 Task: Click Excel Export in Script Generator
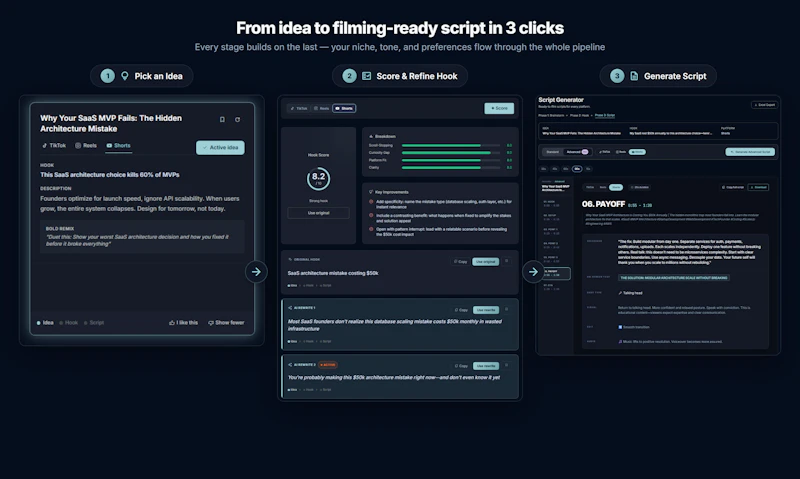click(x=764, y=105)
